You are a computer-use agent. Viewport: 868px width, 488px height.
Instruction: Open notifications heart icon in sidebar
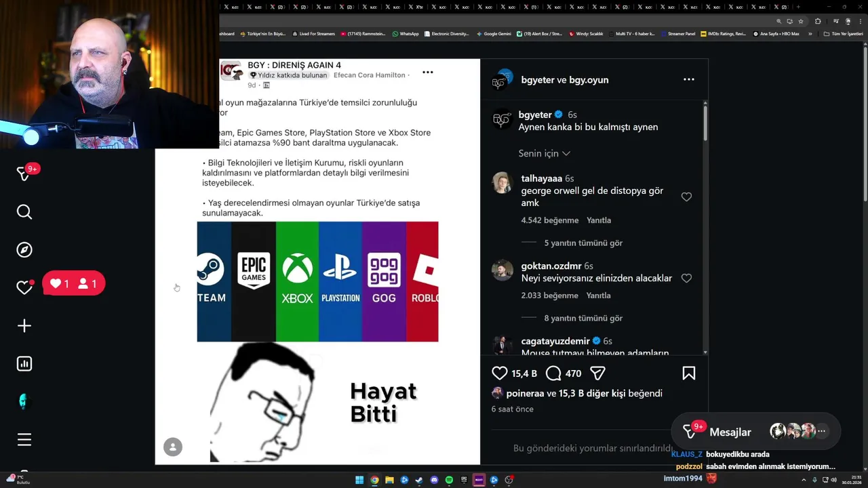[24, 287]
